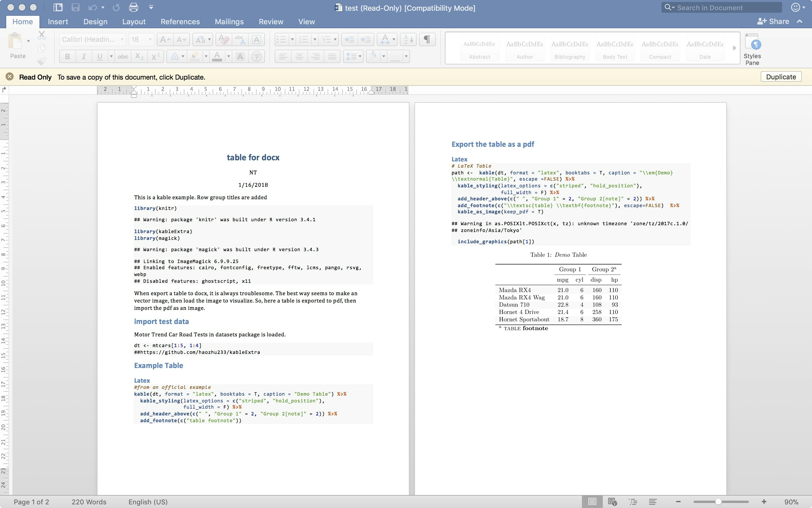Click the zoom out minus icon

[x=678, y=502]
